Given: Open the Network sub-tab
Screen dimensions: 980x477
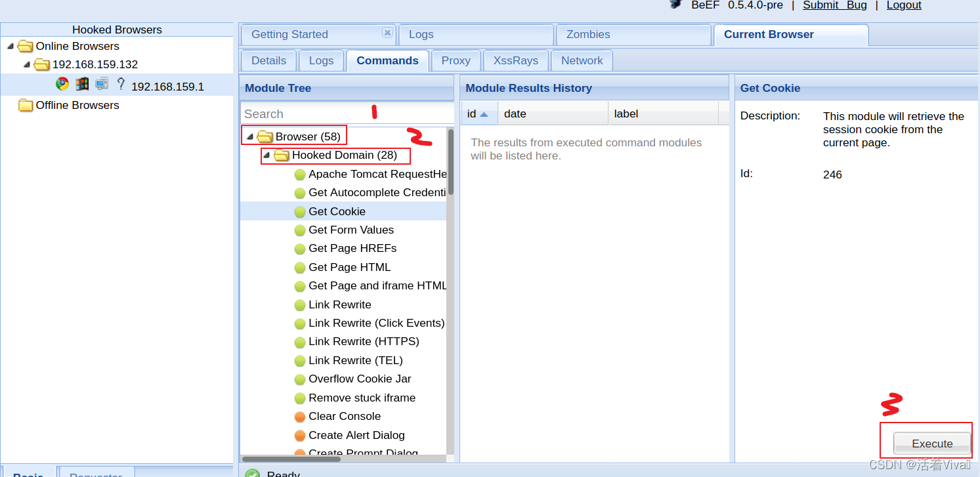Looking at the screenshot, I should (x=582, y=60).
